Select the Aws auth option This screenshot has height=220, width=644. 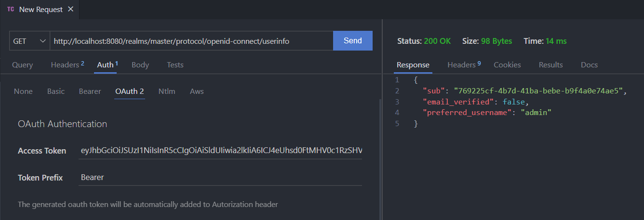[197, 91]
